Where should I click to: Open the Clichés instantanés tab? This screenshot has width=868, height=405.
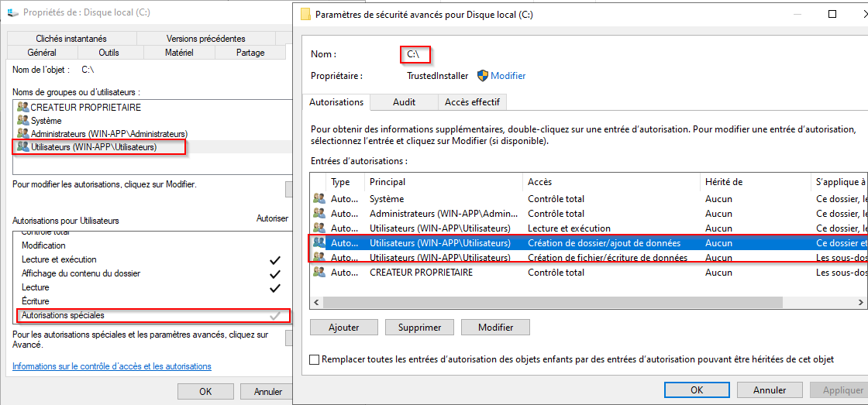pos(71,38)
